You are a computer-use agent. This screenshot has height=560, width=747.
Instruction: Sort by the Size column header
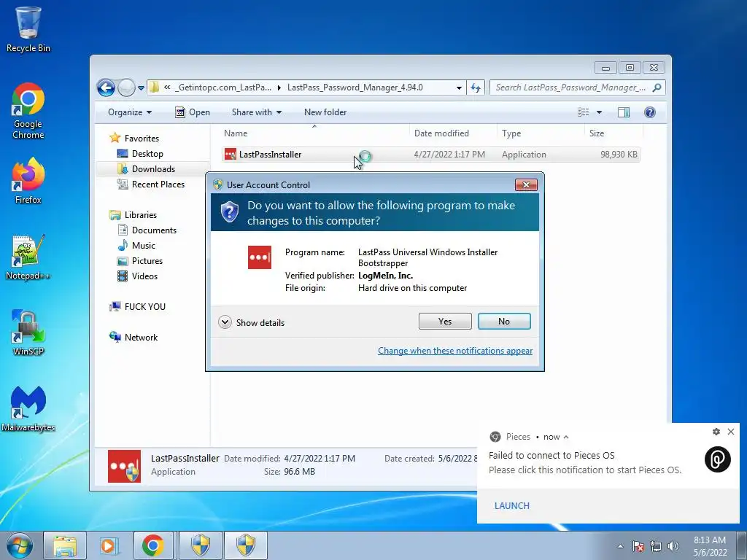point(614,133)
